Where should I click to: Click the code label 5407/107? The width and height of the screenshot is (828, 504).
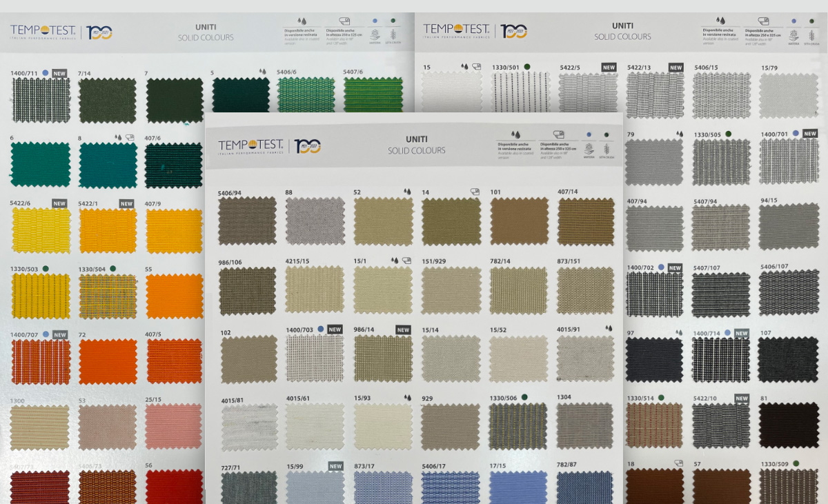coord(706,267)
